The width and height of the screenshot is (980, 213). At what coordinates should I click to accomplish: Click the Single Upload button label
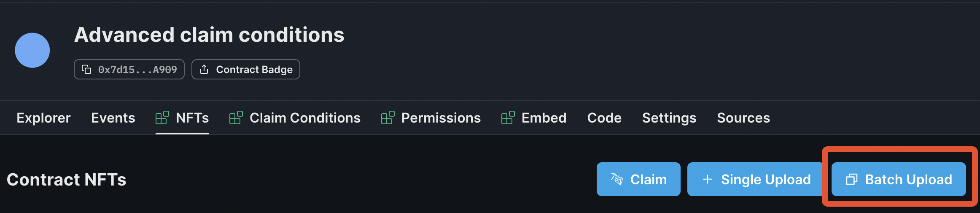766,180
